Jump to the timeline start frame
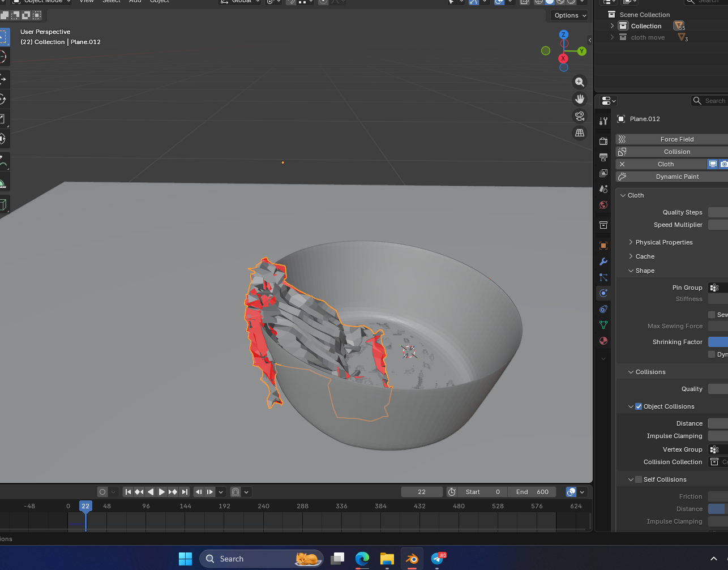Viewport: 728px width, 570px height. click(128, 492)
